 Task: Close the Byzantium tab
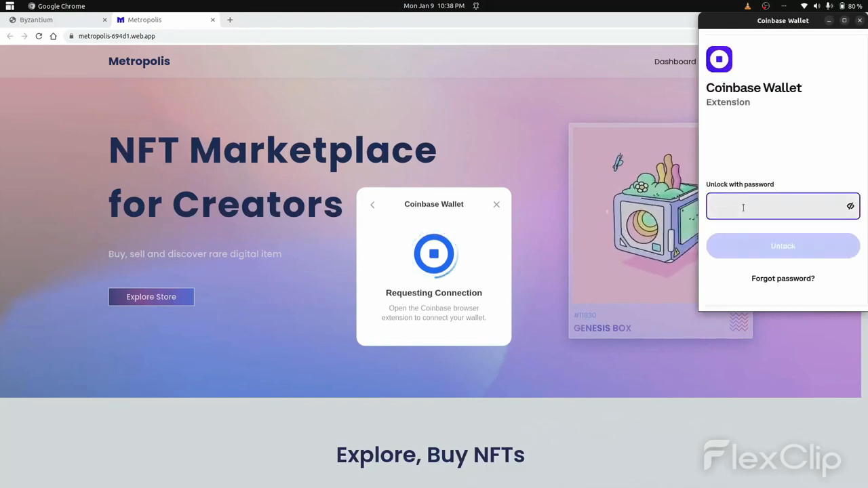click(104, 20)
